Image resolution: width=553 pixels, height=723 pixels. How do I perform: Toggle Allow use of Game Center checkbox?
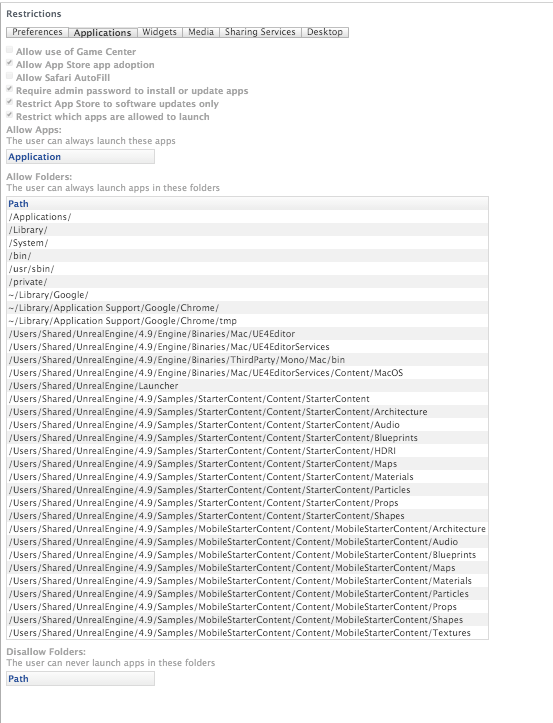(10, 50)
